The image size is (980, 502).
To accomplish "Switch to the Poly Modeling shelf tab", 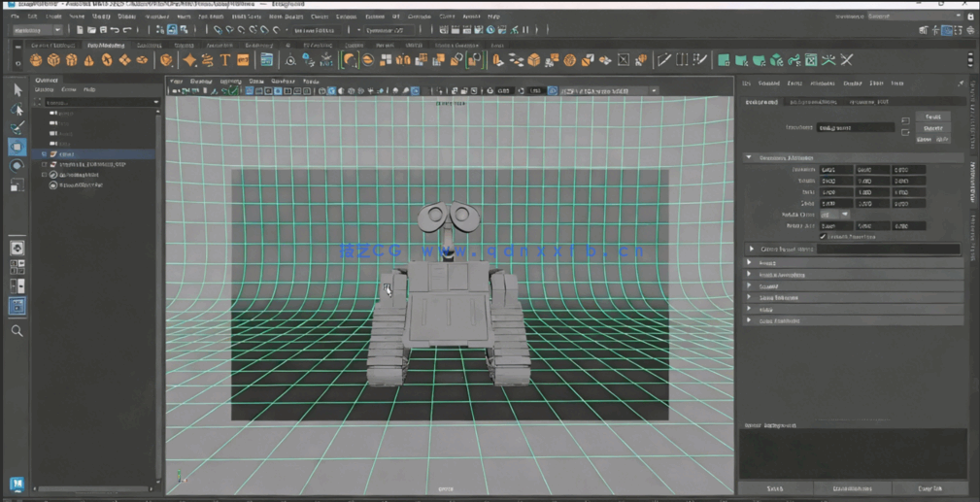I will click(106, 45).
